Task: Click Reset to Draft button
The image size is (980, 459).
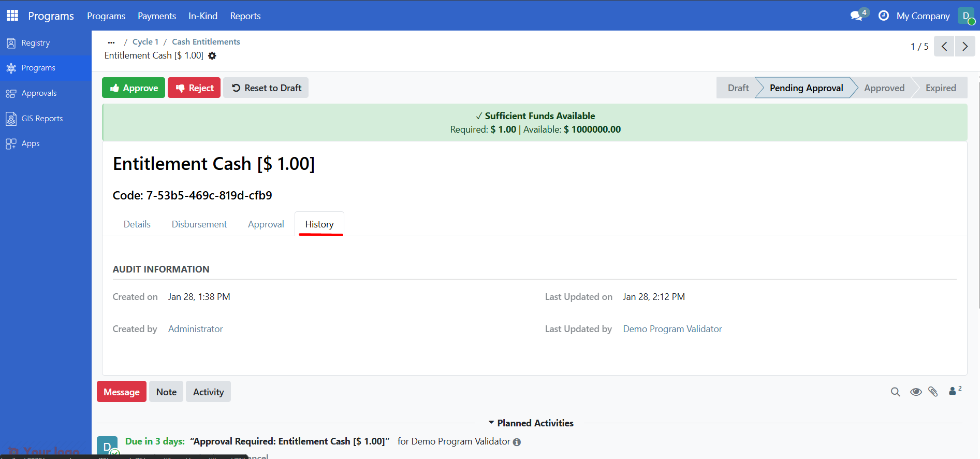Action: click(x=266, y=88)
